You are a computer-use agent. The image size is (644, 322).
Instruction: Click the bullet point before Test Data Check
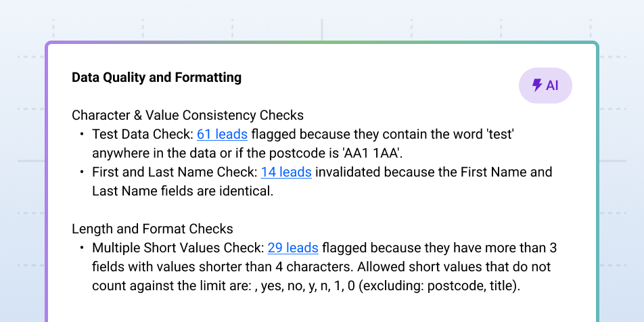click(x=82, y=135)
